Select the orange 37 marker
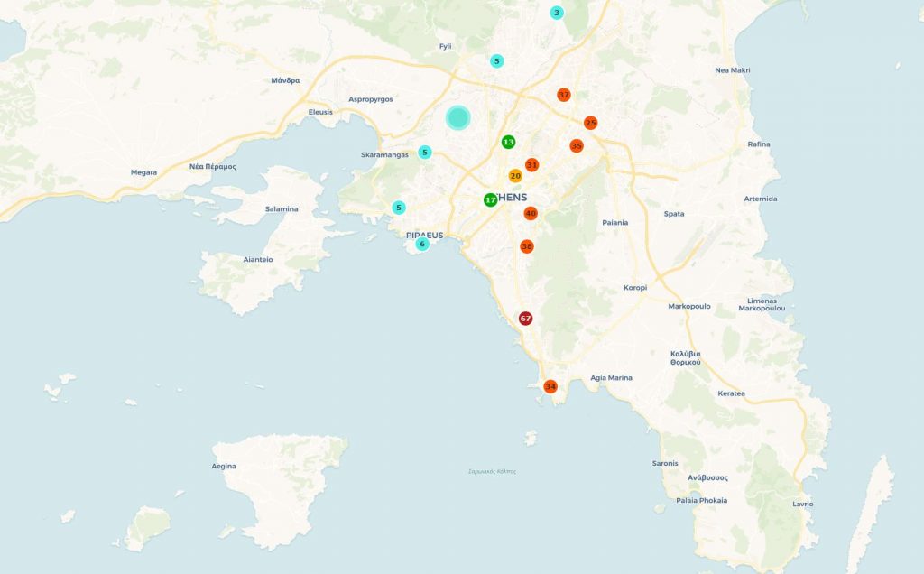Image resolution: width=924 pixels, height=574 pixels. (x=564, y=95)
